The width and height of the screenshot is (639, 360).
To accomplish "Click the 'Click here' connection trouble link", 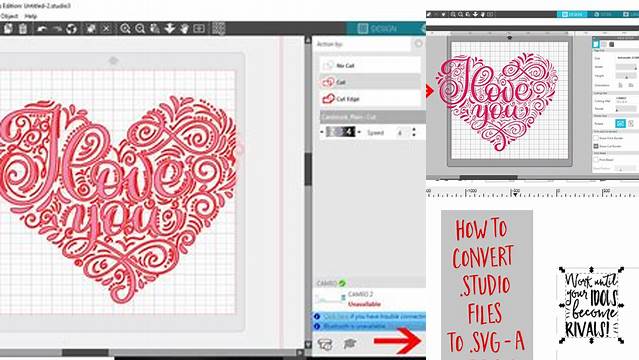I will coord(335,316).
